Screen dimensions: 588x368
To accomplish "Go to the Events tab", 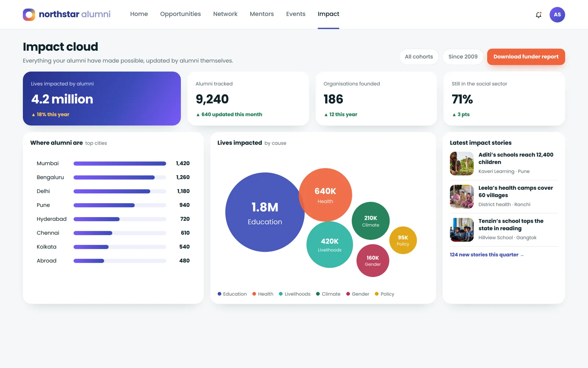I will coord(296,14).
